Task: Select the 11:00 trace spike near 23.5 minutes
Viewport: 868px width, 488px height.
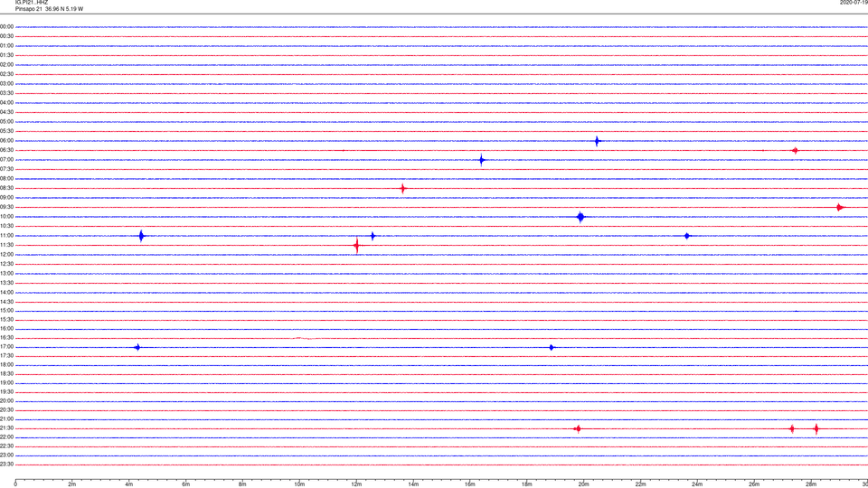Action: [x=687, y=236]
